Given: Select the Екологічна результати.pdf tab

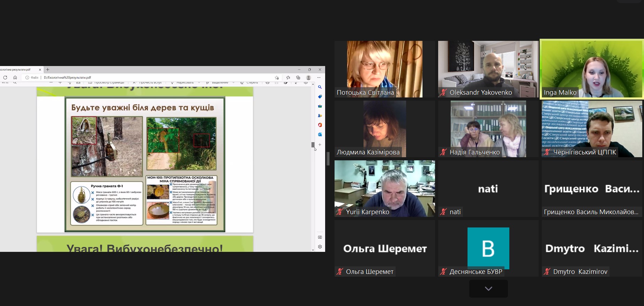Looking at the screenshot, I should coord(17,70).
